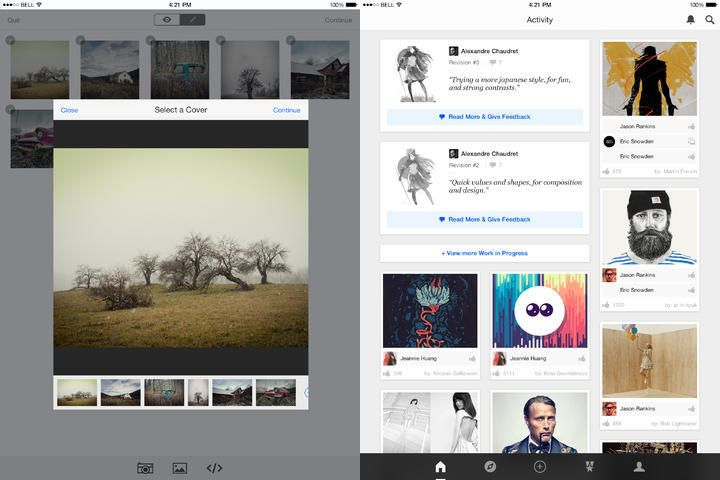
Task: Like via Jeannie Huang row under googly-eyes artwork
Action: point(582,358)
